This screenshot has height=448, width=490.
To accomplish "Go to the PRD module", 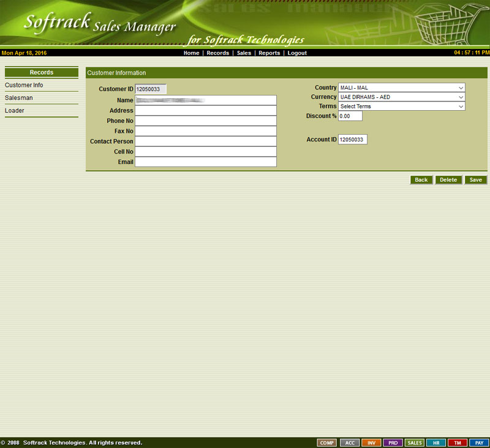I will pyautogui.click(x=393, y=442).
